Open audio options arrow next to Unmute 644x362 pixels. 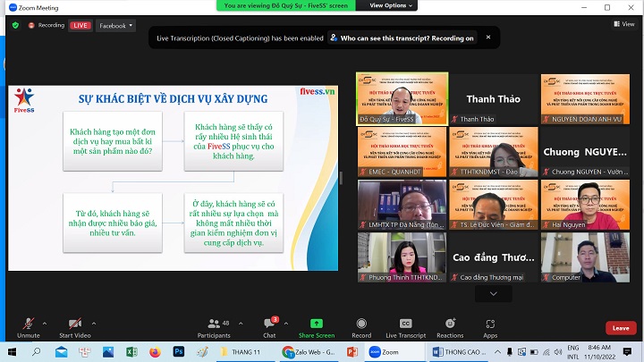(x=45, y=324)
